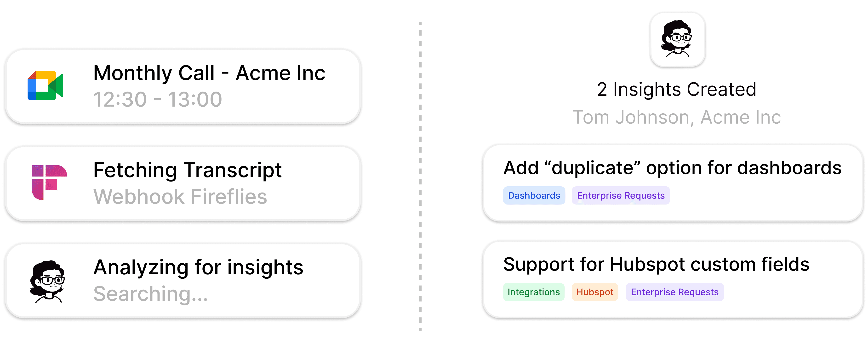
Task: Open Add "duplicate" option for dashboards insight
Action: click(x=673, y=183)
